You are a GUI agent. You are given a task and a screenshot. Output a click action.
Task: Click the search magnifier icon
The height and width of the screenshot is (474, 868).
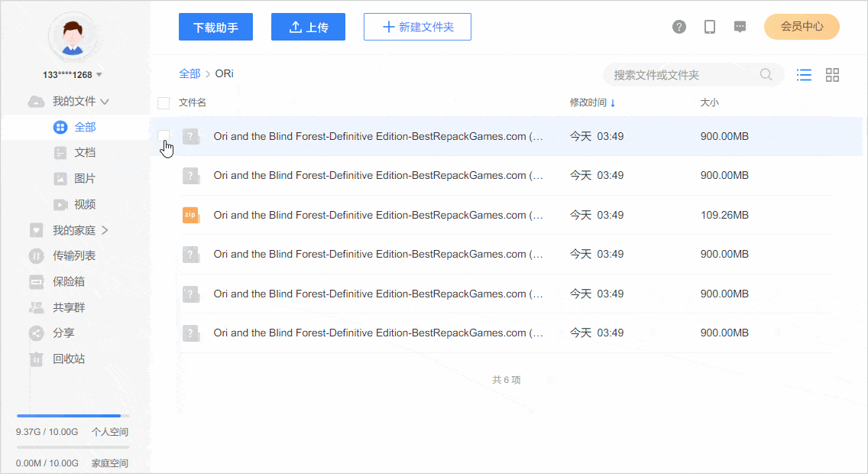point(766,75)
